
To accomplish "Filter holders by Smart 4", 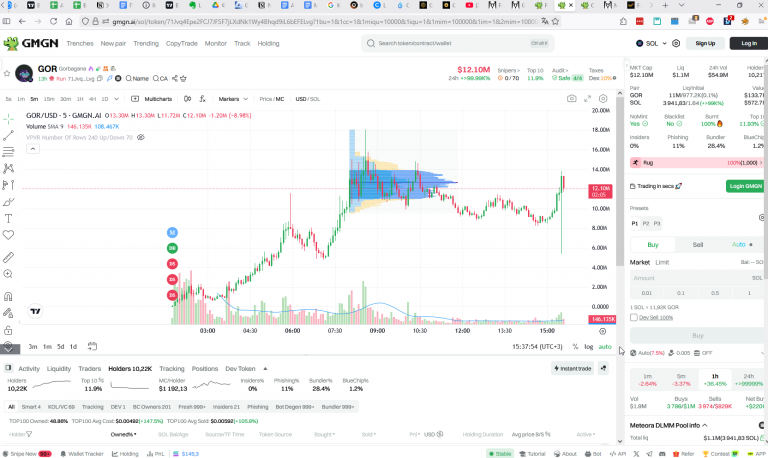I will click(31, 407).
